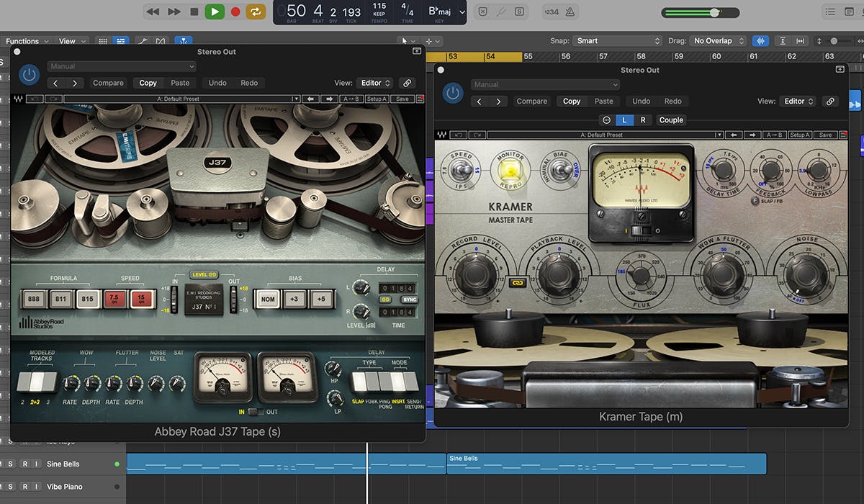Enable the Couple mode on Kramer Tape

(671, 120)
